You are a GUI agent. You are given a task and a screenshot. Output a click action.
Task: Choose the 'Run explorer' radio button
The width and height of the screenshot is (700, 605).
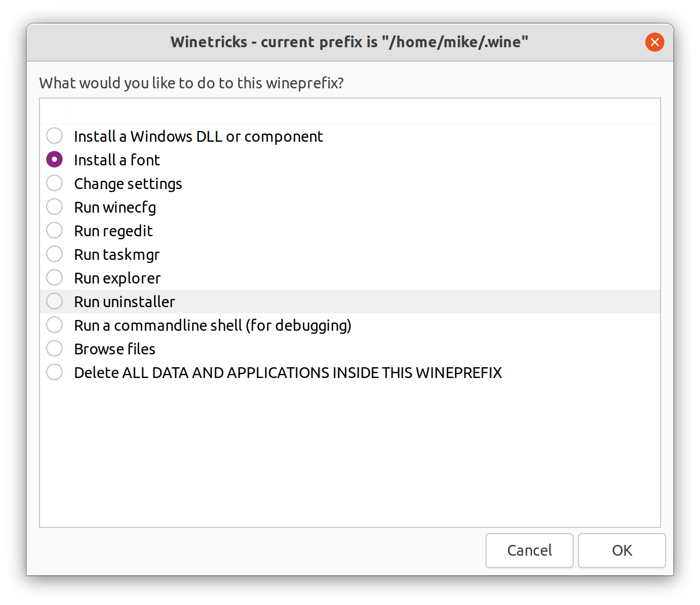click(54, 278)
